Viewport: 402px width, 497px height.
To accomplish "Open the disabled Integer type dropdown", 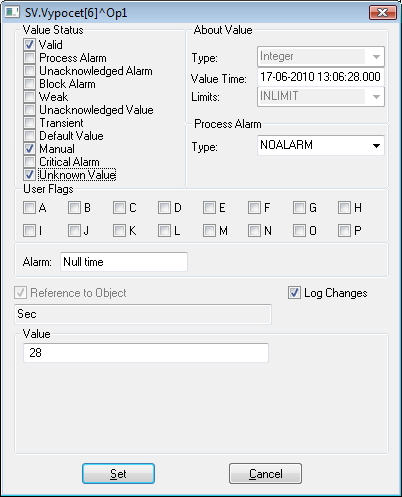I will point(321,56).
